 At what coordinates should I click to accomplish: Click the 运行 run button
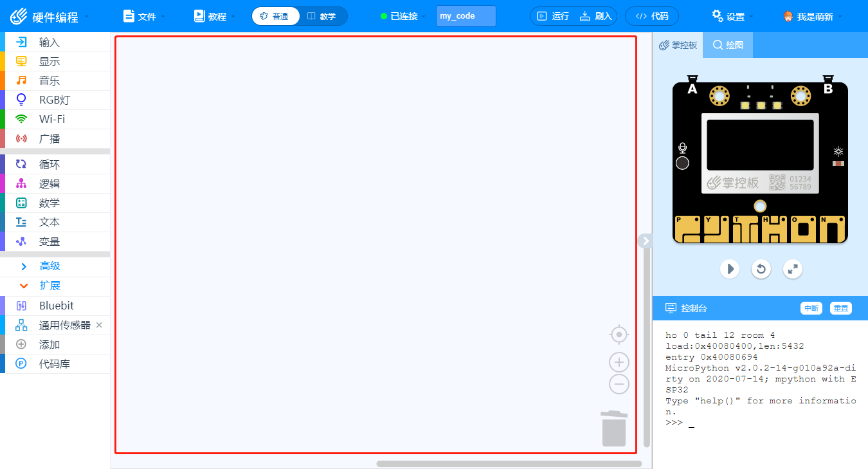coord(553,16)
